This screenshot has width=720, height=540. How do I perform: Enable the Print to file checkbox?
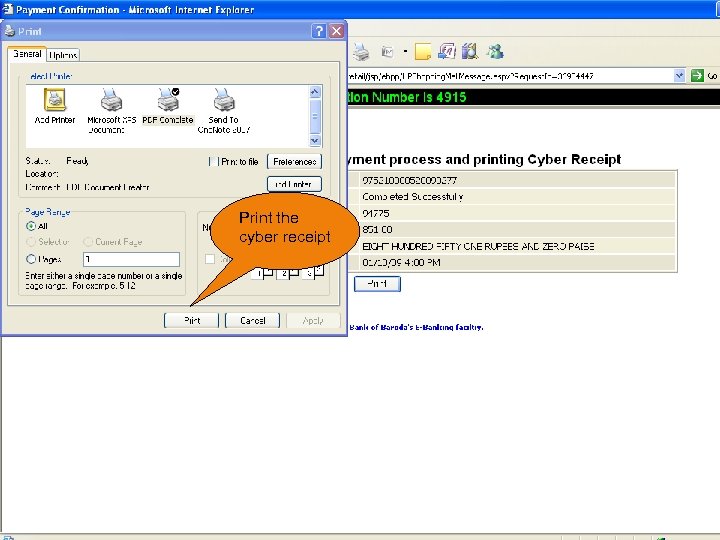coord(214,162)
